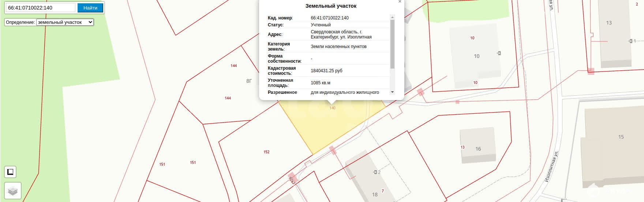
Task: Click entrance 1 icon on building 13
Action: pos(630,41)
